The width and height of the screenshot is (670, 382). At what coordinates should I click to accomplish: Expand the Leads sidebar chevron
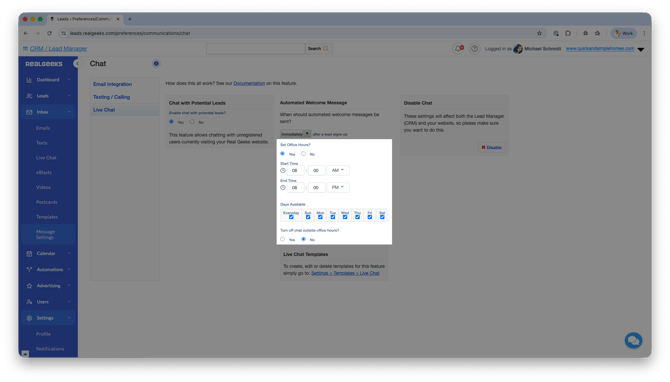pos(69,96)
